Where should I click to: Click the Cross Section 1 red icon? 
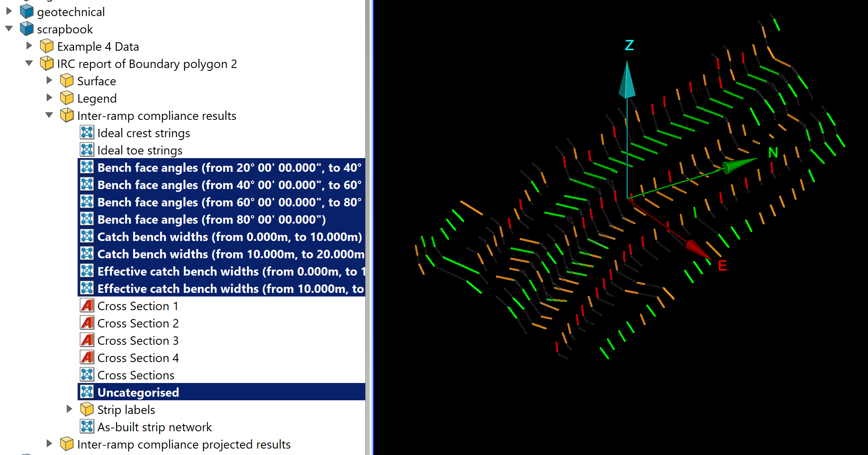87,306
